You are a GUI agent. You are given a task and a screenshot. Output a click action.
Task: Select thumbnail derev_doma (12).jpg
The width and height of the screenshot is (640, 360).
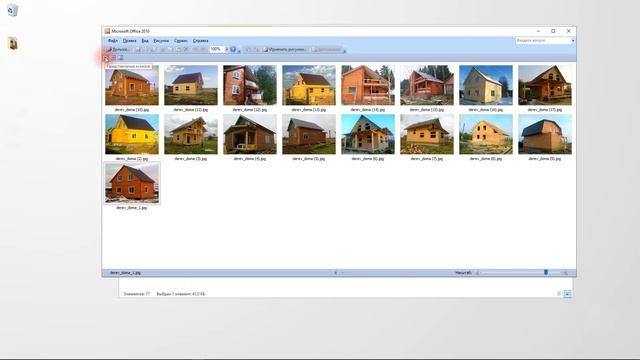coord(250,85)
